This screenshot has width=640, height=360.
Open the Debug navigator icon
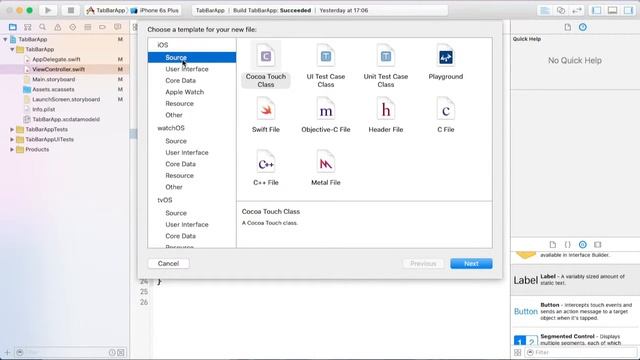pos(87,27)
